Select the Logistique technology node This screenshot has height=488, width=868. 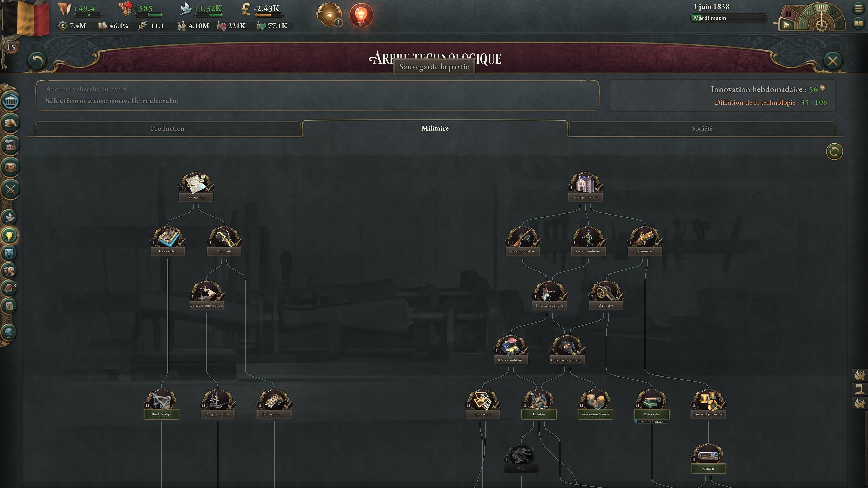pos(538,404)
